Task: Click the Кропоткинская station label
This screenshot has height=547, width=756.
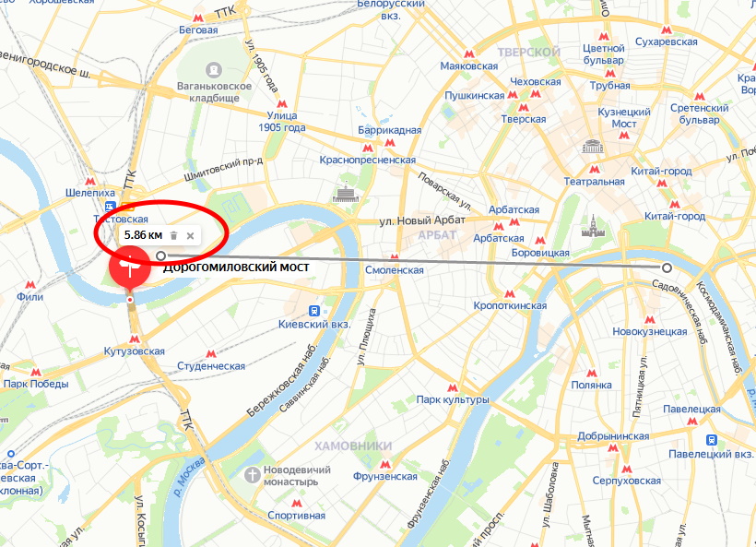Action: point(510,305)
